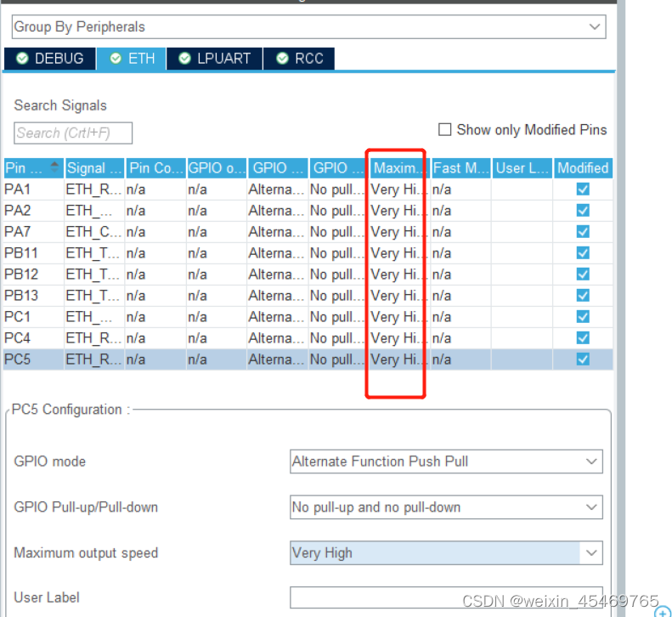Viewport: 672px width, 617px height.
Task: Open the Group By Peripherals dropdown
Action: click(x=308, y=26)
